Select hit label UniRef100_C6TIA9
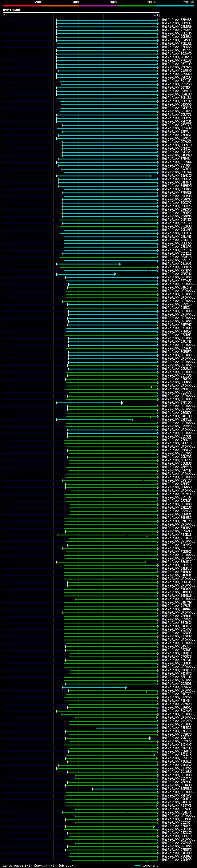Viewport: 197px width, 868px height. [x=177, y=64]
